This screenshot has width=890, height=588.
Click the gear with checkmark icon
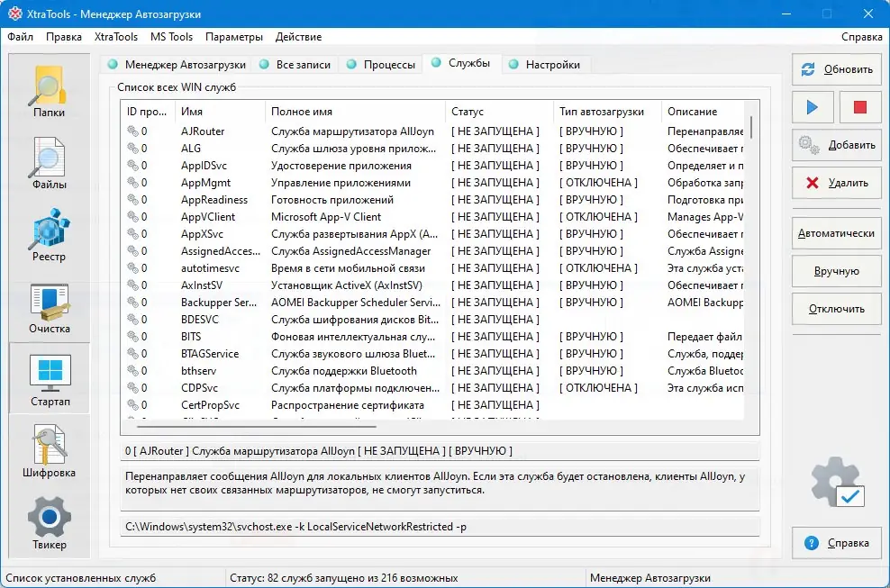838,482
